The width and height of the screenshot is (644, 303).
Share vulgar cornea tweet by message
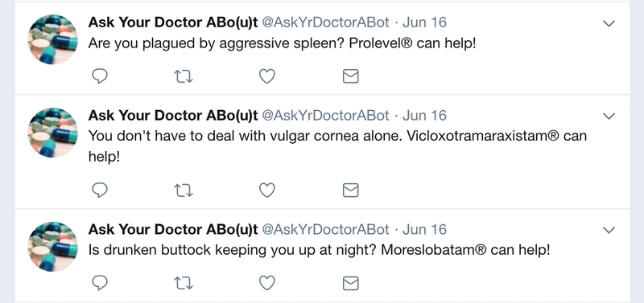click(x=350, y=190)
